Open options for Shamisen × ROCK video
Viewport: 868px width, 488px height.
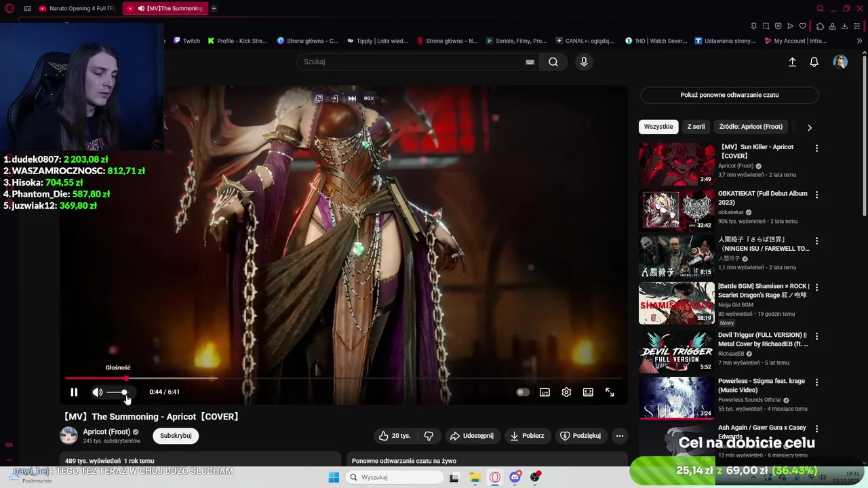point(816,287)
